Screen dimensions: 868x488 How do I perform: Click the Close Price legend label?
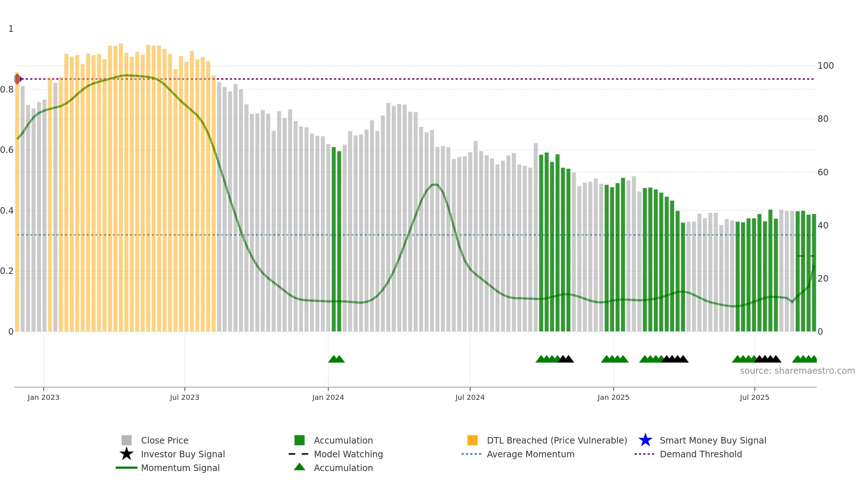[x=165, y=440]
